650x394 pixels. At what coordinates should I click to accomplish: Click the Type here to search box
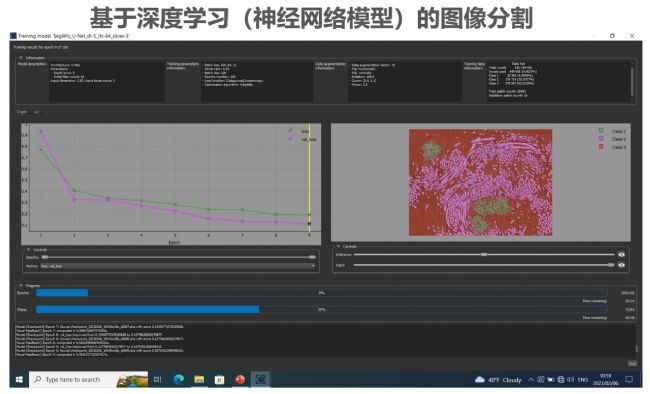point(88,379)
